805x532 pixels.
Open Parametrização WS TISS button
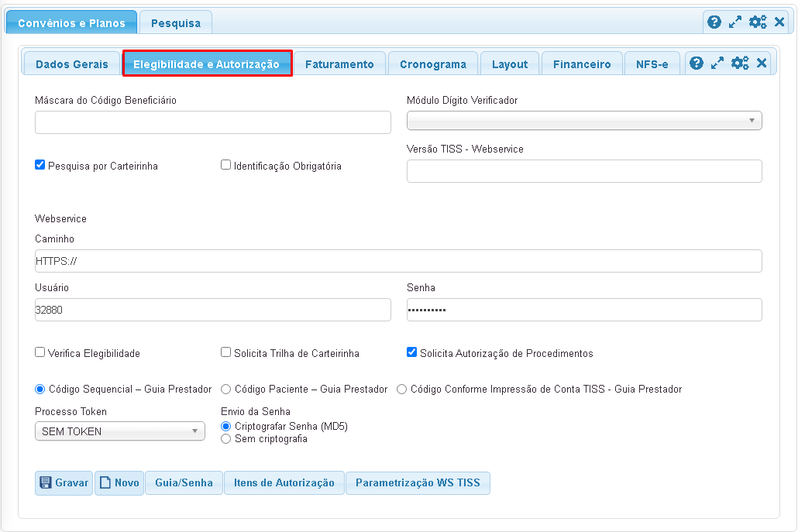[x=418, y=483]
